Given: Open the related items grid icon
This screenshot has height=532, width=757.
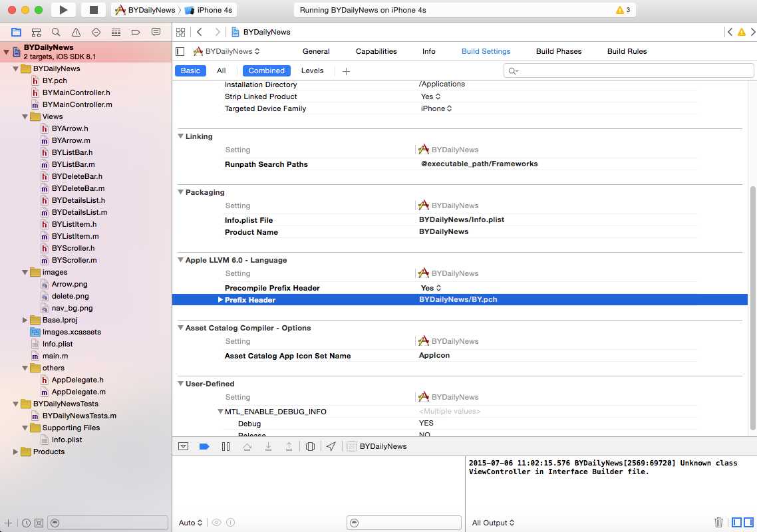Looking at the screenshot, I should [180, 33].
